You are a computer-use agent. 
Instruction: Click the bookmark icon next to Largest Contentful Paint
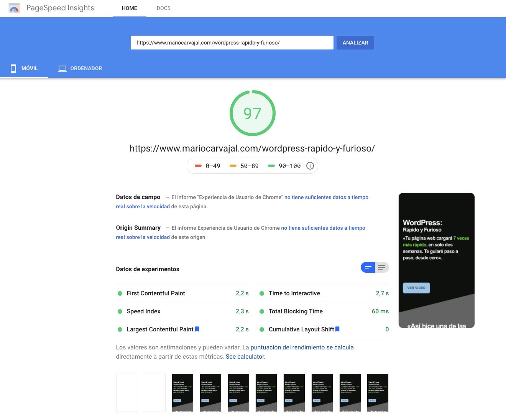click(197, 329)
